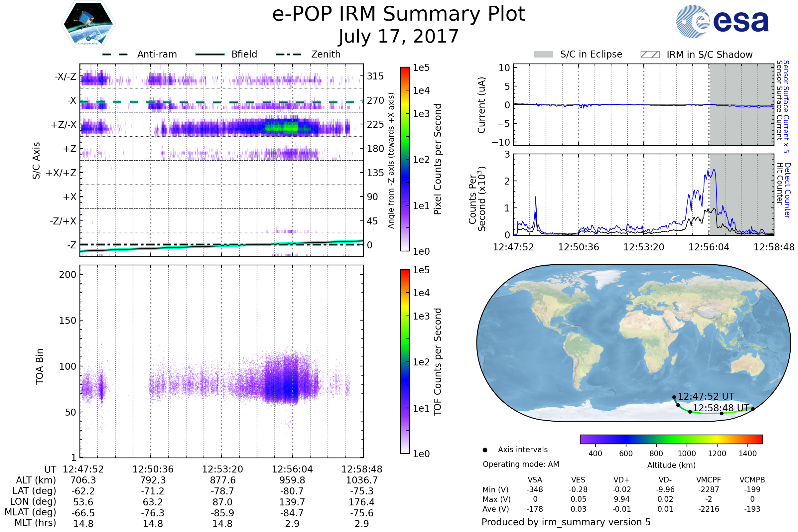Click the IRM in S/C Shadow hatched patch

[x=650, y=55]
